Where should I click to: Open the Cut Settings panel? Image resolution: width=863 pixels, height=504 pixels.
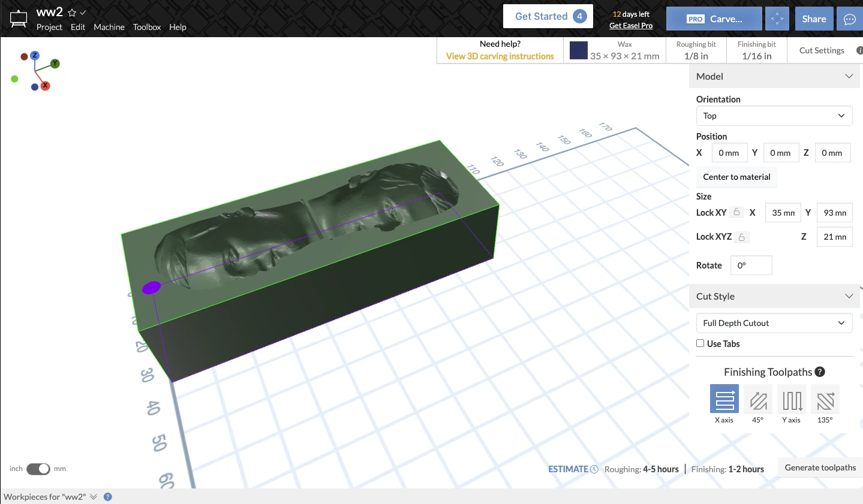tap(822, 50)
